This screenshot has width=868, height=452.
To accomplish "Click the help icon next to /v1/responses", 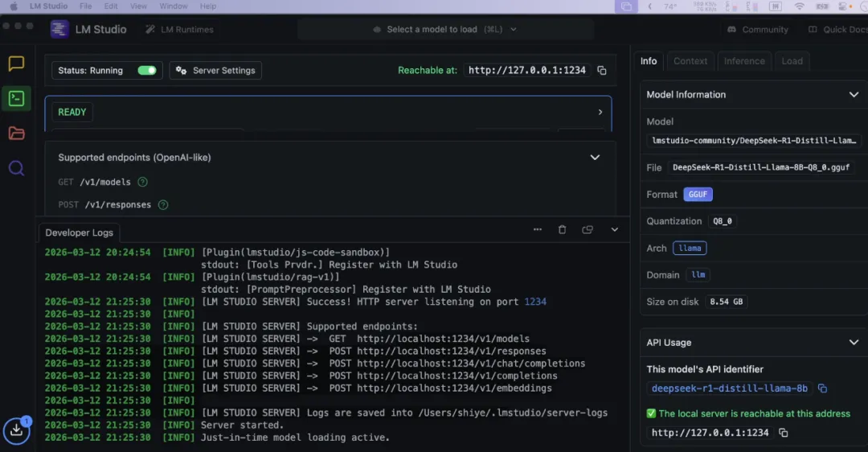I will 162,204.
